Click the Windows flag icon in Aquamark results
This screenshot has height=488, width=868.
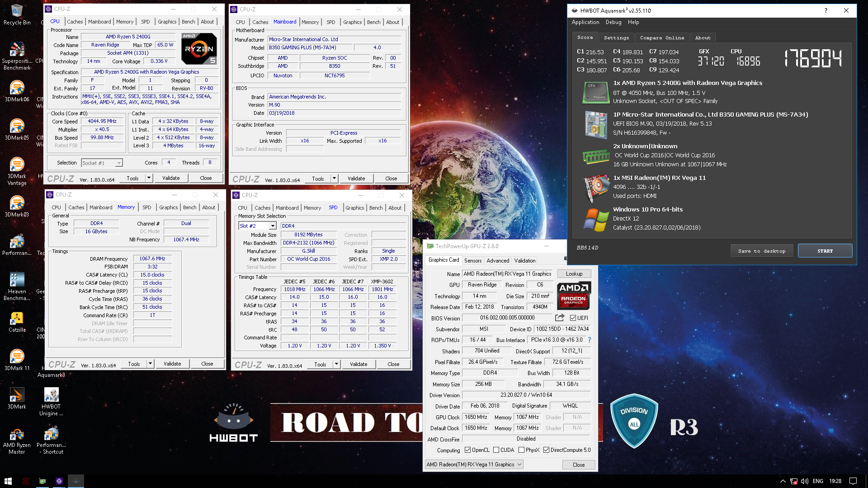(595, 220)
